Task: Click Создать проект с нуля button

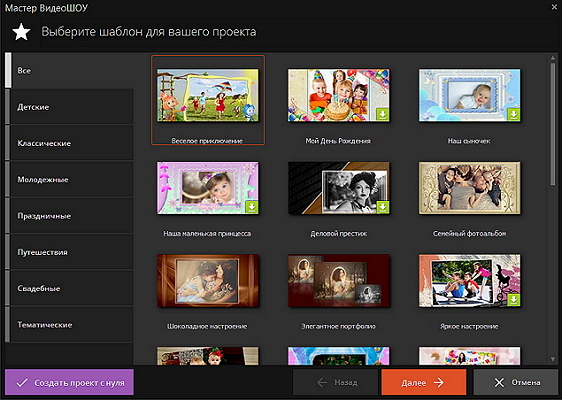Action: click(x=69, y=382)
